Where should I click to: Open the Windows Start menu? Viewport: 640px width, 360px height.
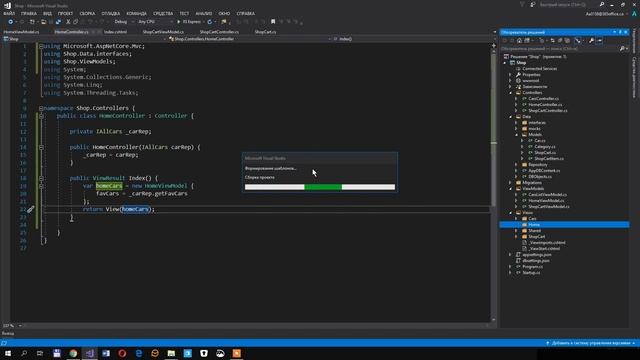click(x=8, y=353)
